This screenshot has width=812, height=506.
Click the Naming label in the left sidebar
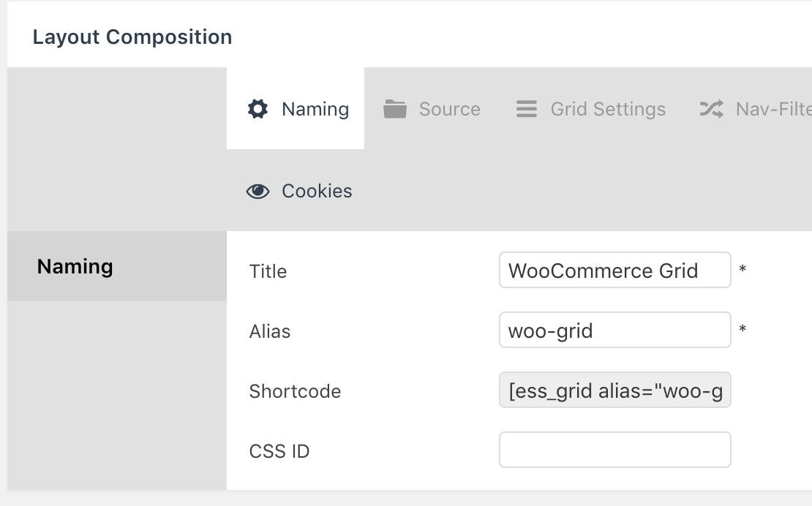[75, 266]
